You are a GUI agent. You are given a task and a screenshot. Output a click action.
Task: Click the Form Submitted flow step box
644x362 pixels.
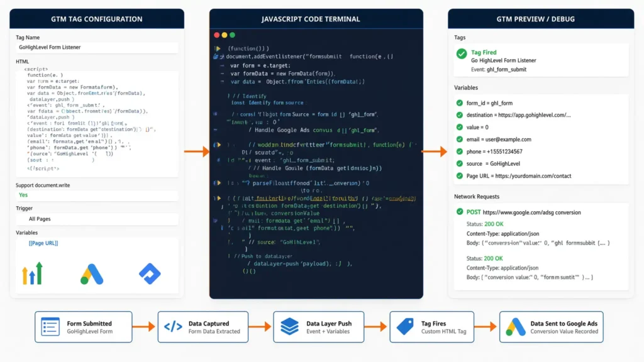tap(84, 327)
